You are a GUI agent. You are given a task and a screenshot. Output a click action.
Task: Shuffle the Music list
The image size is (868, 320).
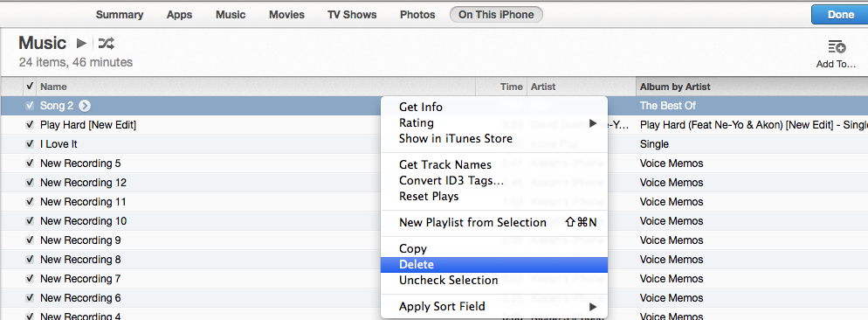click(x=107, y=43)
